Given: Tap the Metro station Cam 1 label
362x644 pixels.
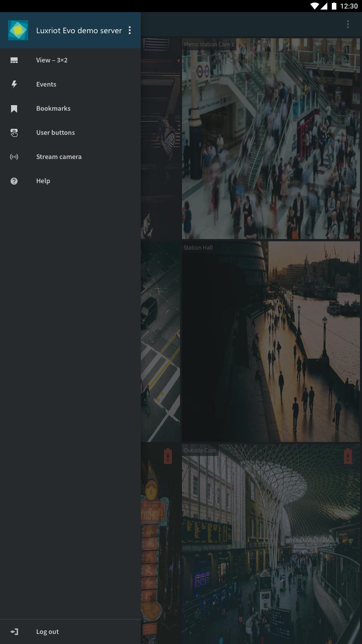Looking at the screenshot, I should pos(209,44).
